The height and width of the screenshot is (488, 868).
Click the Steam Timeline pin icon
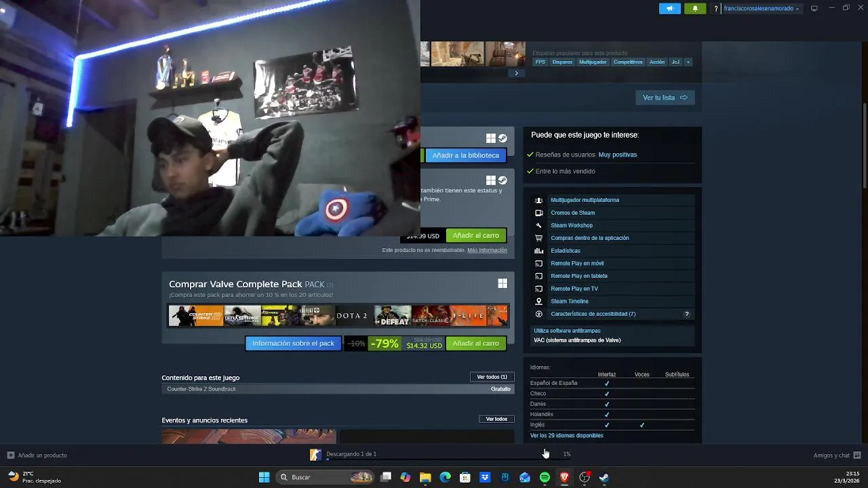pos(539,301)
